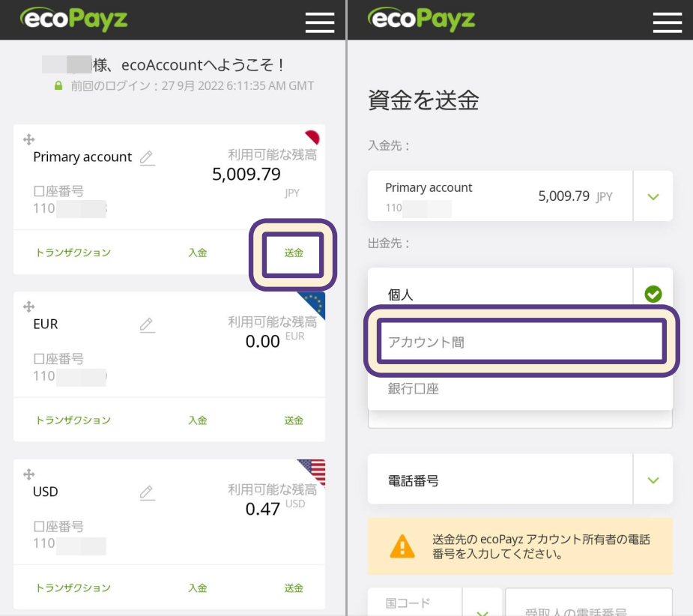Click the 受取人の電話番号 input field
The width and height of the screenshot is (693, 616).
[589, 603]
